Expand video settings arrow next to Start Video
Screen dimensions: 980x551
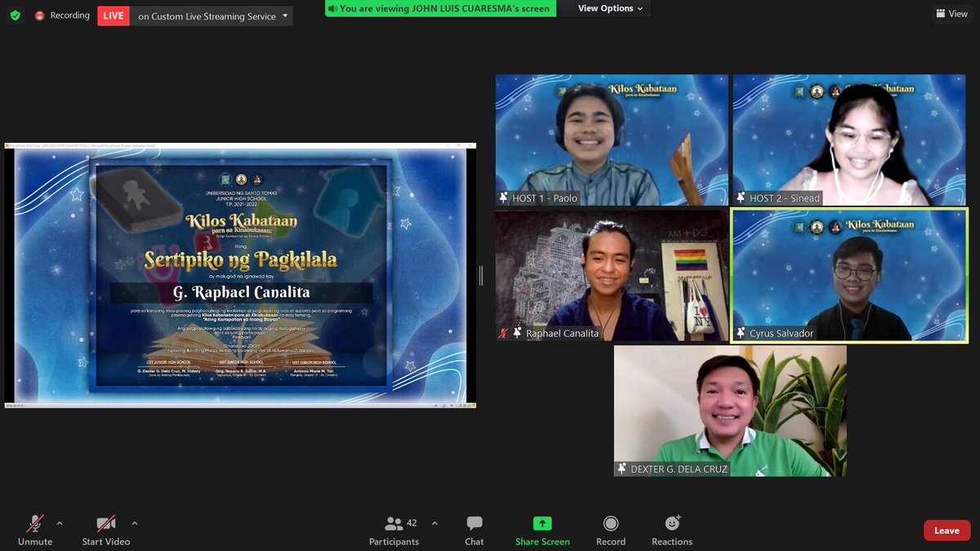coord(135,523)
